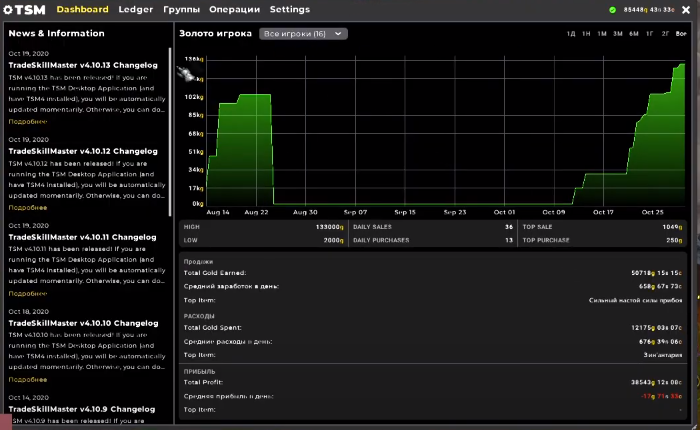Click the Total Profit amount 38543g

click(657, 382)
